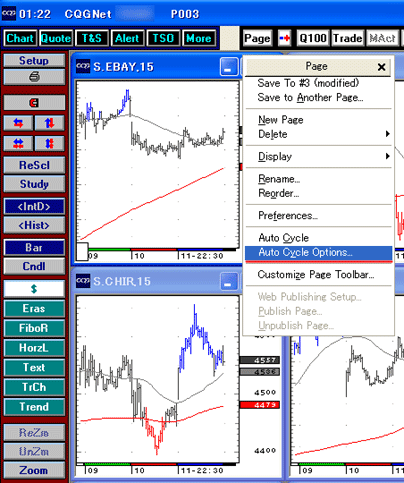Image resolution: width=404 pixels, height=483 pixels.
Task: Select the Cndl candlestick chart type
Action: (34, 266)
